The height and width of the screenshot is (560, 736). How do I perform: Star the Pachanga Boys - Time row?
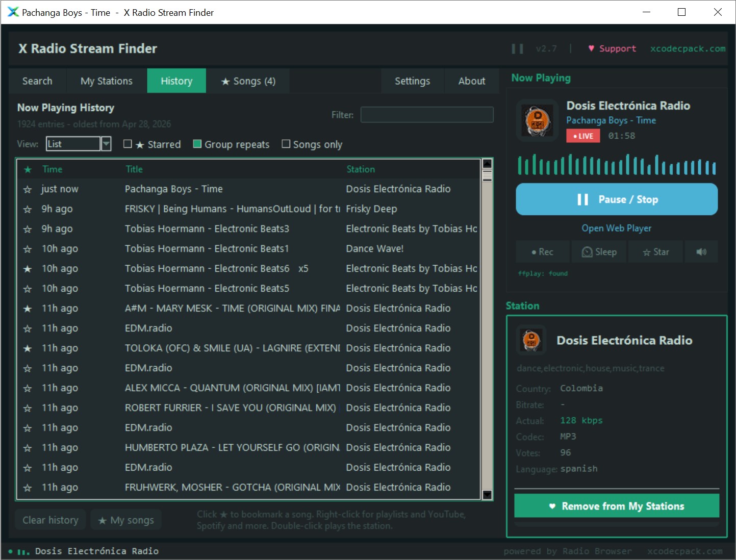point(28,189)
